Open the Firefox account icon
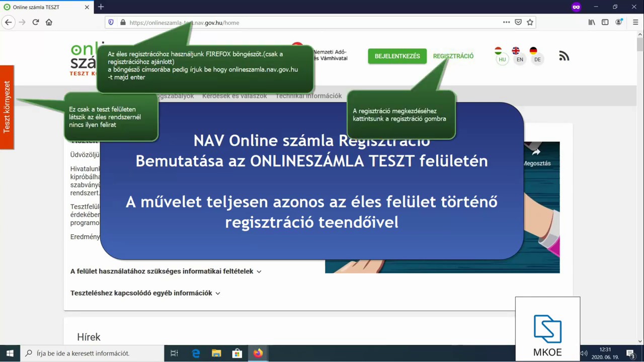644x362 pixels. [x=619, y=22]
